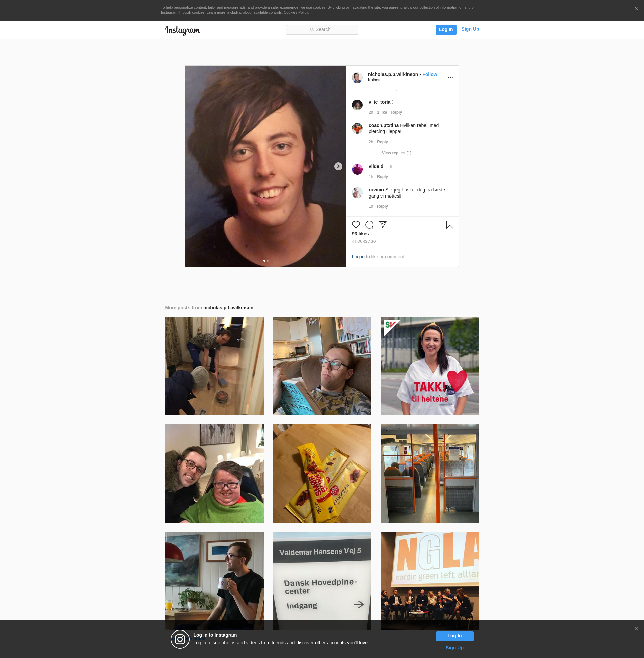The image size is (644, 658).
Task: Open selfie thumbnail with woman in green
Action: [x=214, y=474]
